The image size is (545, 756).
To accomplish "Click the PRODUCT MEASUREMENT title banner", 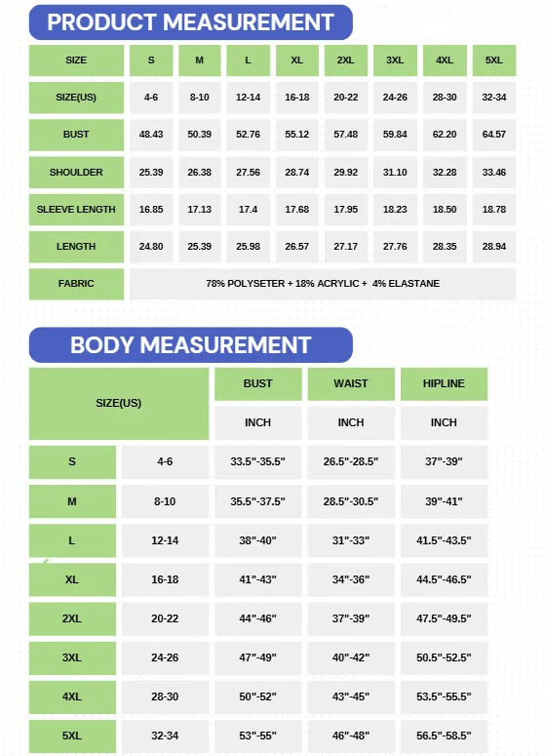I will click(x=191, y=22).
